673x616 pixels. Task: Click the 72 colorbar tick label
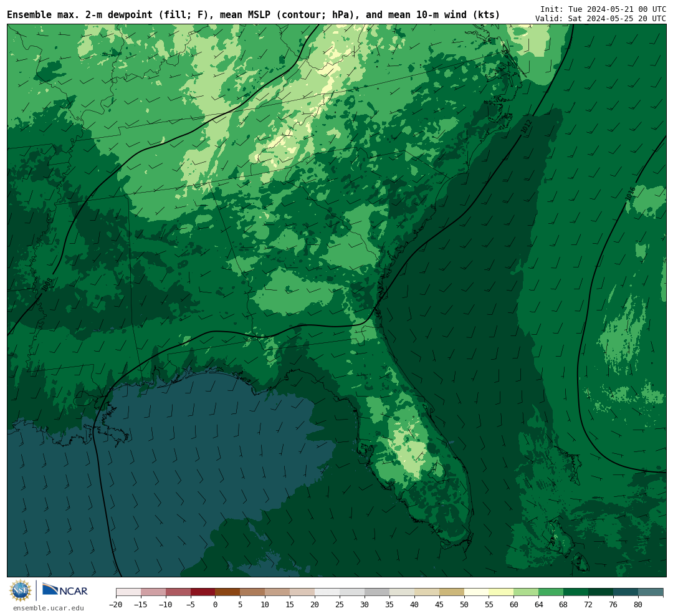pyautogui.click(x=589, y=604)
